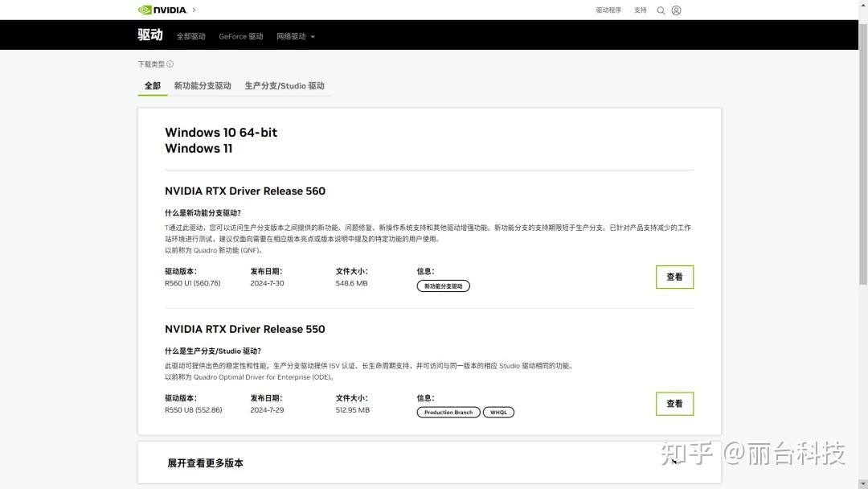This screenshot has width=868, height=489.
Task: Click the Windows 10 64-bit heading
Action: 221,133
